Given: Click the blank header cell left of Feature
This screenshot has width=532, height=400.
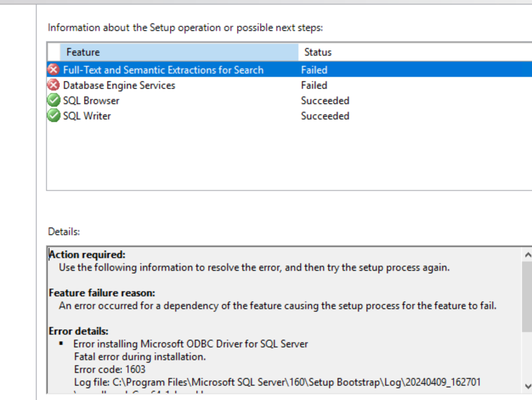Looking at the screenshot, I should (54, 52).
